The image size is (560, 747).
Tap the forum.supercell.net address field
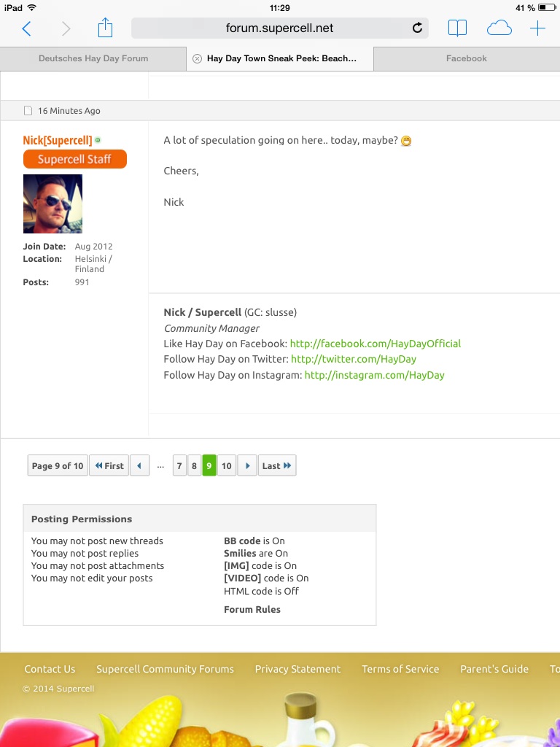pos(279,28)
